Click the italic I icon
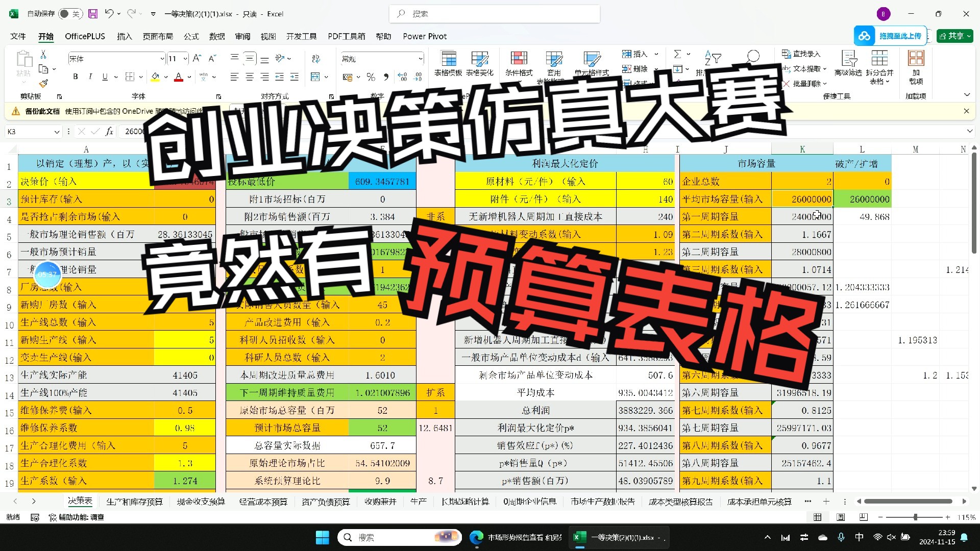 (90, 77)
